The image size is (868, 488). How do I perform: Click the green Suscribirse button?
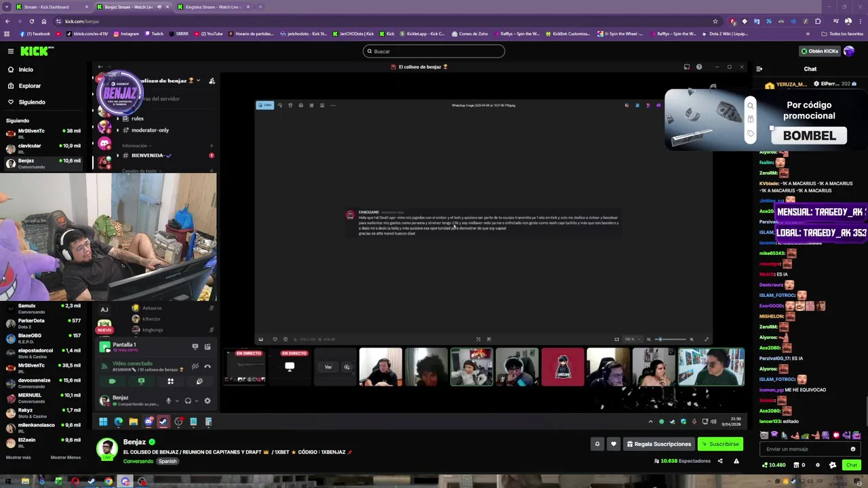(x=720, y=444)
